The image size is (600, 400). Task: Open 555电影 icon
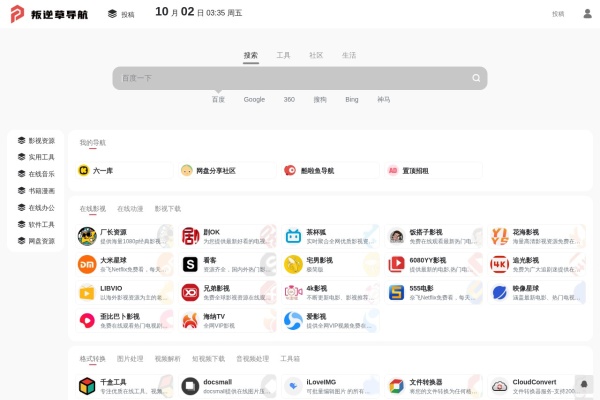tap(396, 293)
